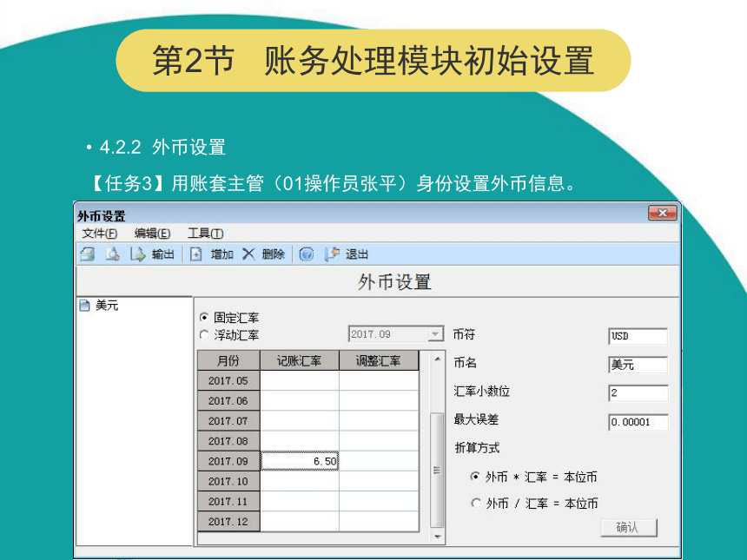Click the print icon in toolbar
Screen dimensions: 747x560
(88, 254)
